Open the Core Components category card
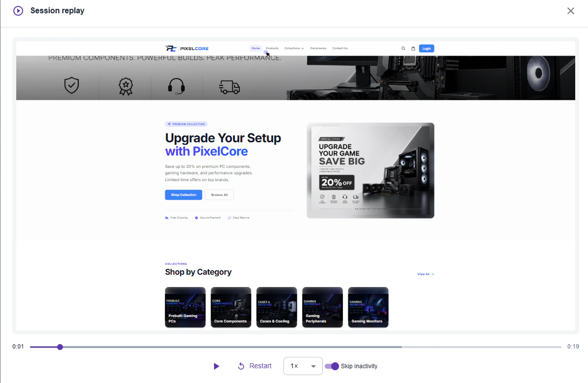 [x=231, y=307]
